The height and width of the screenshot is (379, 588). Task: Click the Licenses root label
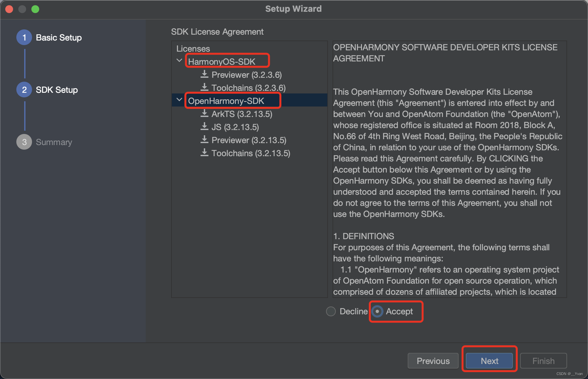[193, 49]
